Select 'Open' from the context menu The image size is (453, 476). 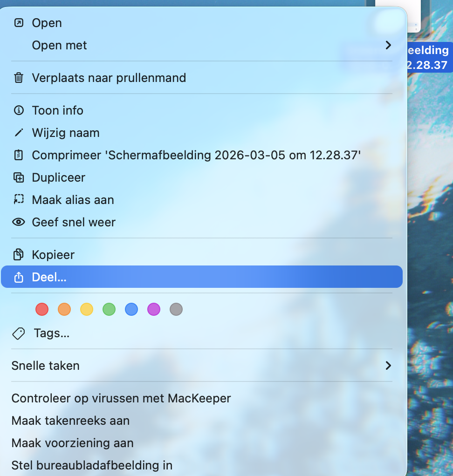point(47,22)
